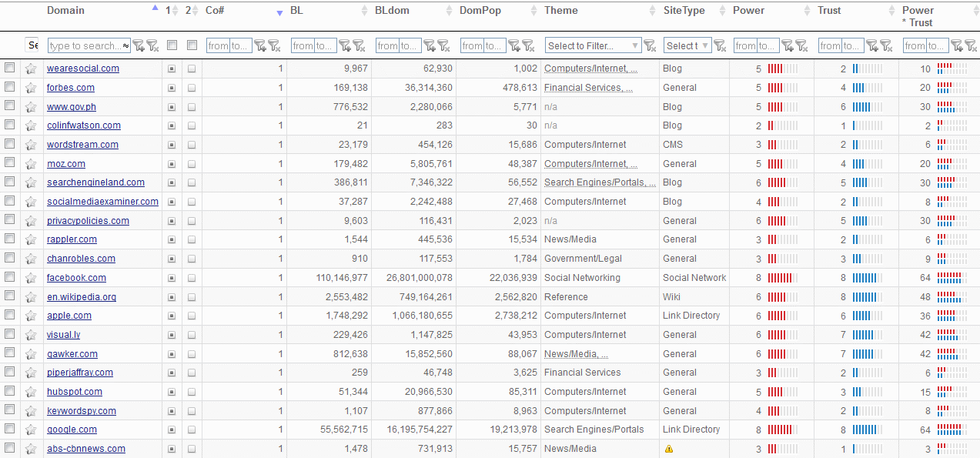Click the warning icon in abs-cbnnews.com row
The width and height of the screenshot is (980, 458).
(x=668, y=449)
